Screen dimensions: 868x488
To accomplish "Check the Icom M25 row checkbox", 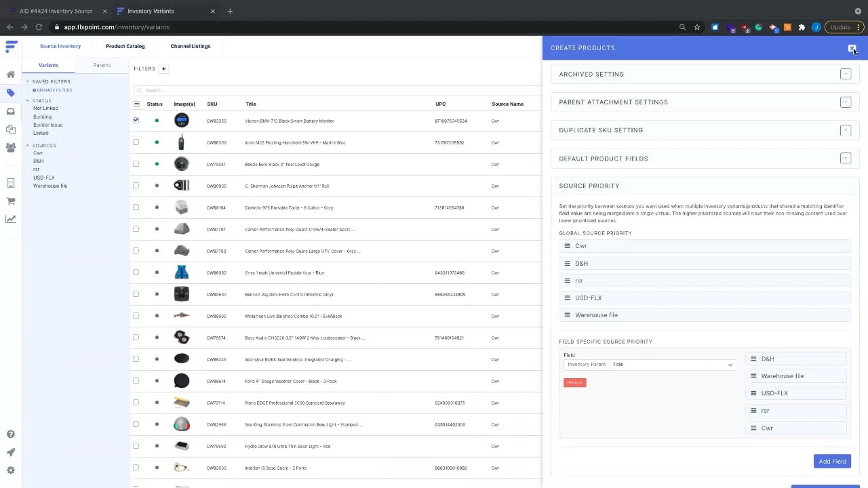I will [136, 142].
